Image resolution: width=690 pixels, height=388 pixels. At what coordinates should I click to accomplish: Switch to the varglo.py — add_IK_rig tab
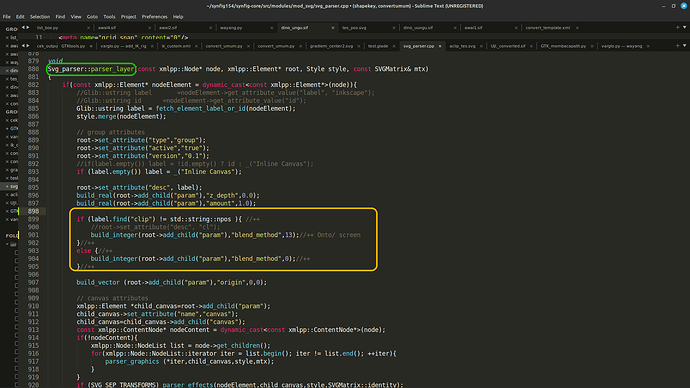123,46
